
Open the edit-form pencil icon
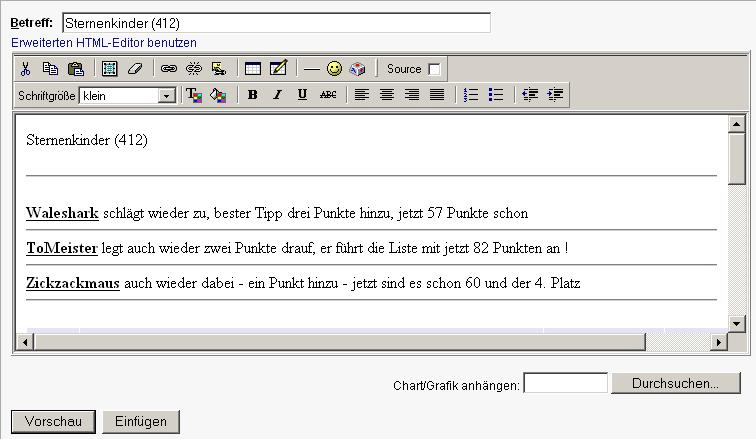tap(278, 68)
